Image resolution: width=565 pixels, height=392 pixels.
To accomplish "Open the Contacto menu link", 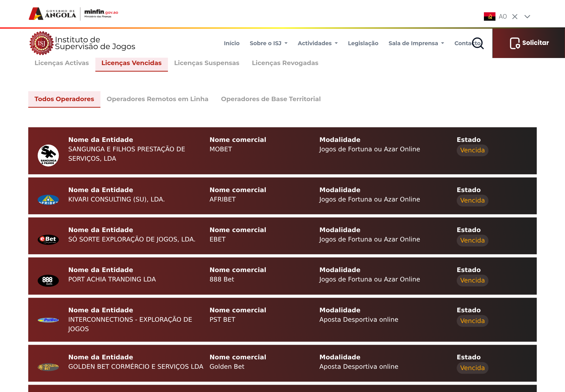I will pyautogui.click(x=467, y=43).
